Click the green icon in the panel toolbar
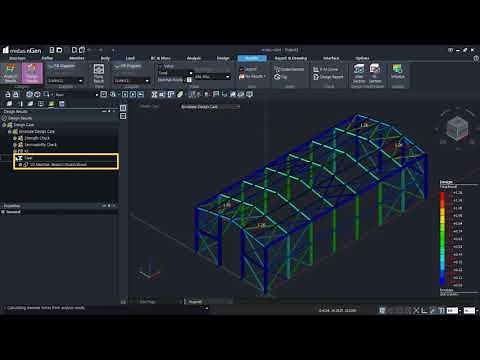 [x=51, y=104]
